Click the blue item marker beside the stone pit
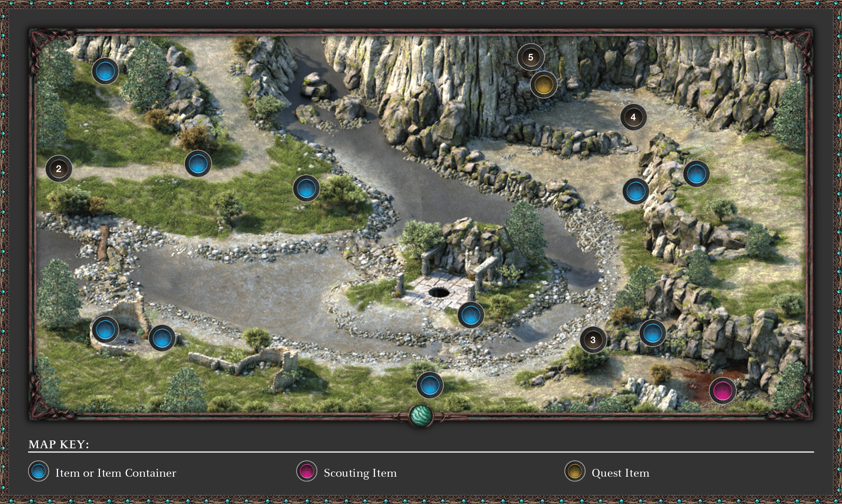This screenshot has height=504, width=842. (471, 315)
